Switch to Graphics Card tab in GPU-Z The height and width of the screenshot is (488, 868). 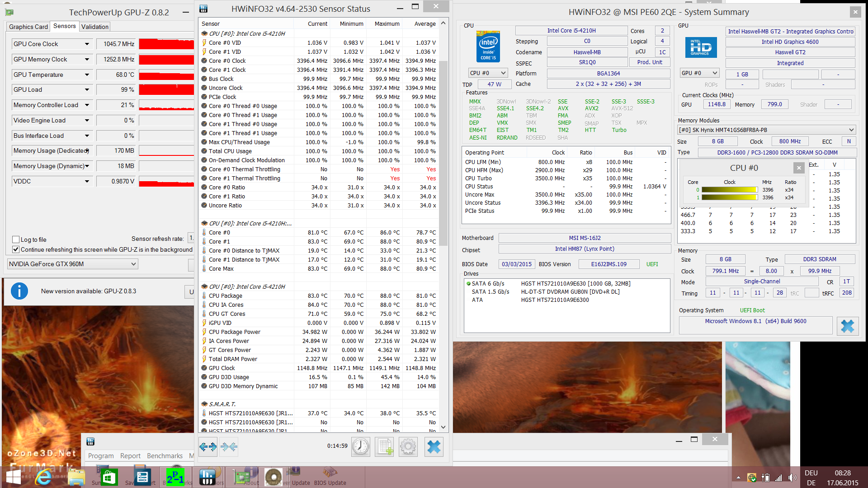click(x=28, y=27)
